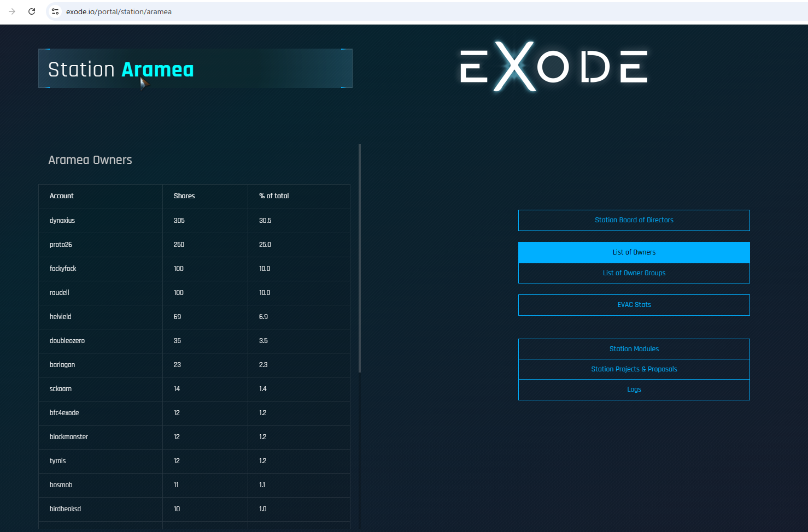Select account sckoarn
The image size is (808, 532).
tap(61, 389)
